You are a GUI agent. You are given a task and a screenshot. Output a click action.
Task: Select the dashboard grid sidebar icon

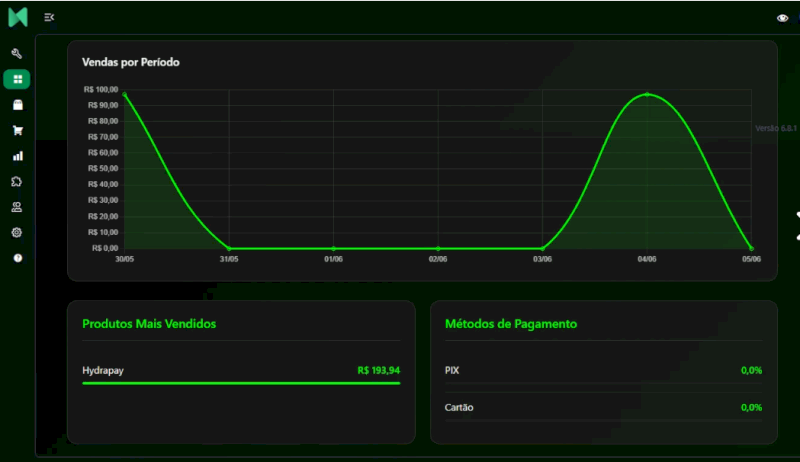tap(17, 79)
